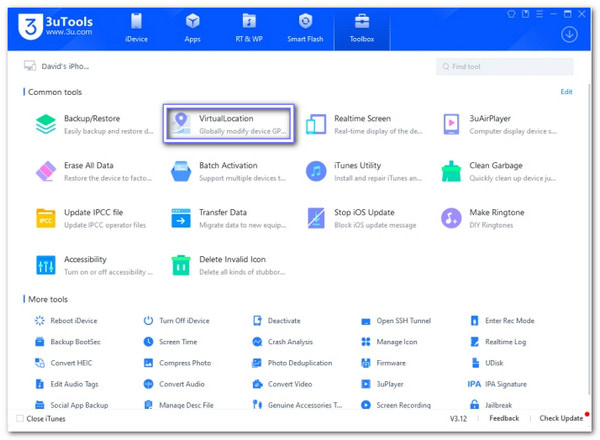
Task: Click the Feedback link
Action: 504,418
